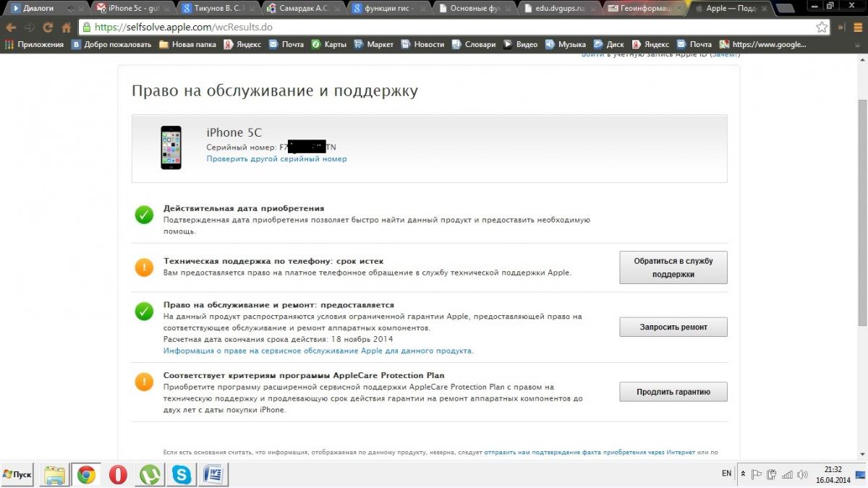
Task: Click the browser forward arrow
Action: (29, 27)
